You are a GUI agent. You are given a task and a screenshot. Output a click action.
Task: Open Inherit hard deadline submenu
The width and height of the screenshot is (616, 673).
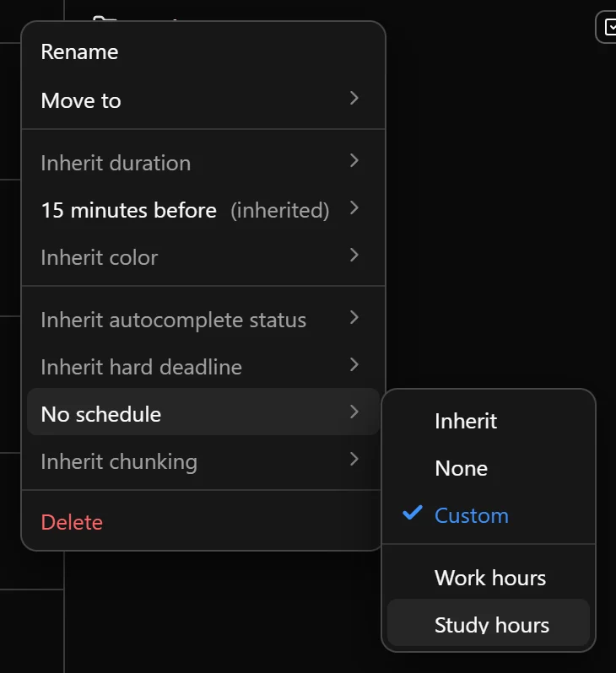203,367
